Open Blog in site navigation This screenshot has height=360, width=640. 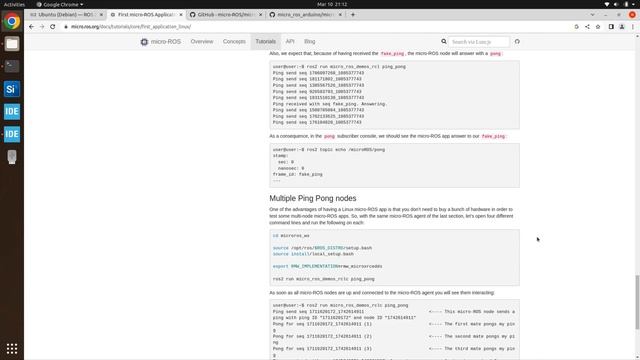[309, 42]
